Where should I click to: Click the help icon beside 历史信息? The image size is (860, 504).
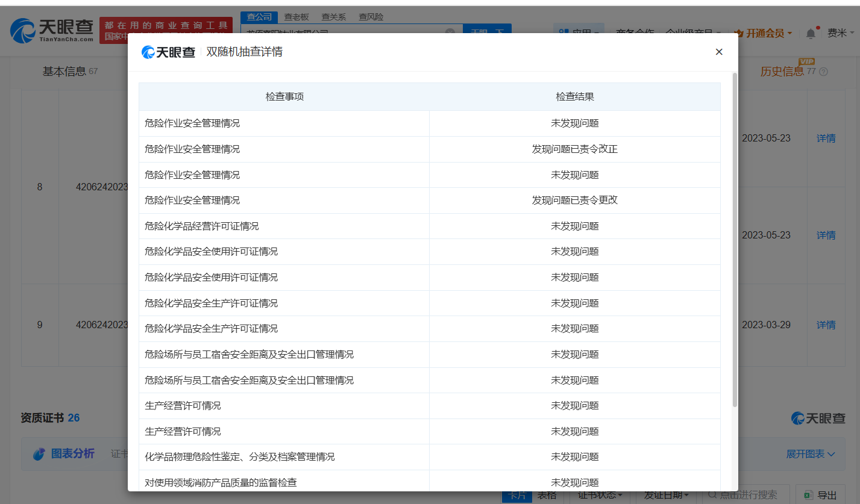click(823, 72)
